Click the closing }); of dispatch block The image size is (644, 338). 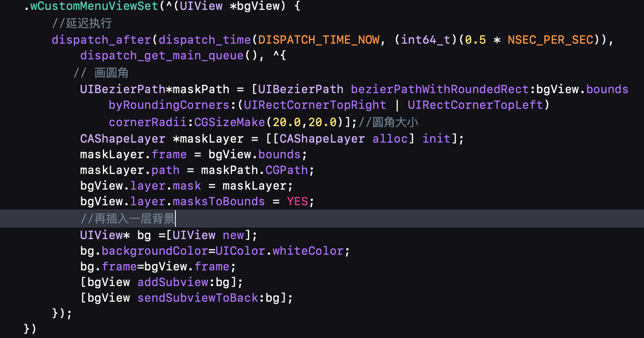62,314
